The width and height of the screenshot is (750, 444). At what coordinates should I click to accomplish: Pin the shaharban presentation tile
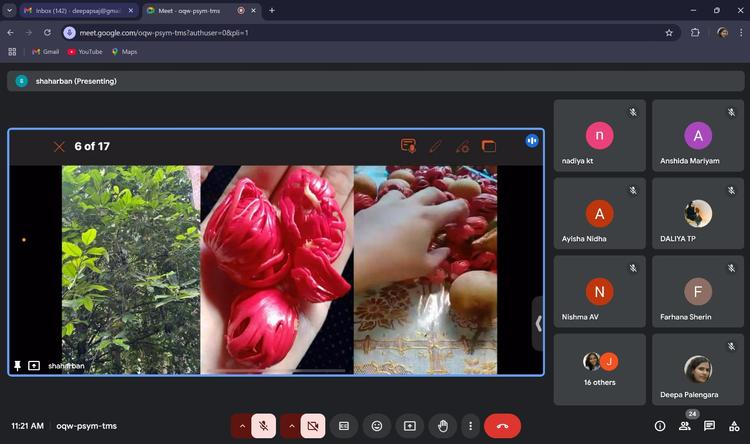coord(17,366)
